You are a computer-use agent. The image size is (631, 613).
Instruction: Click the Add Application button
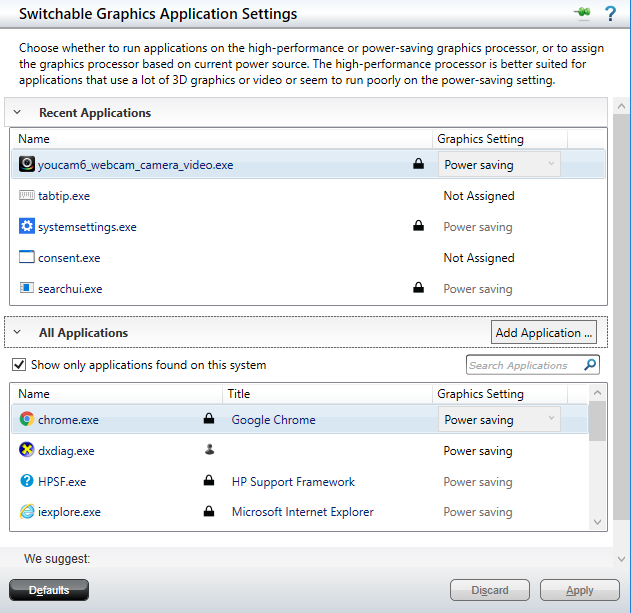click(544, 332)
